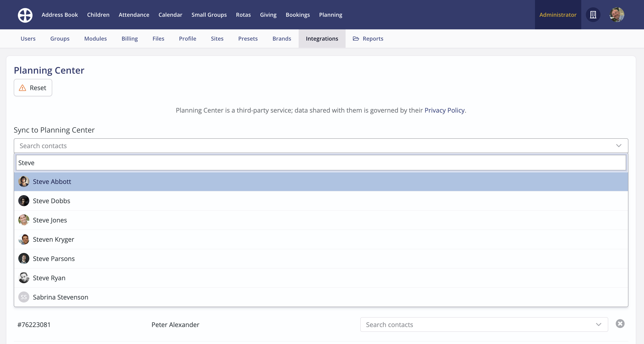
Task: Switch to the Integrations tab
Action: pos(322,39)
